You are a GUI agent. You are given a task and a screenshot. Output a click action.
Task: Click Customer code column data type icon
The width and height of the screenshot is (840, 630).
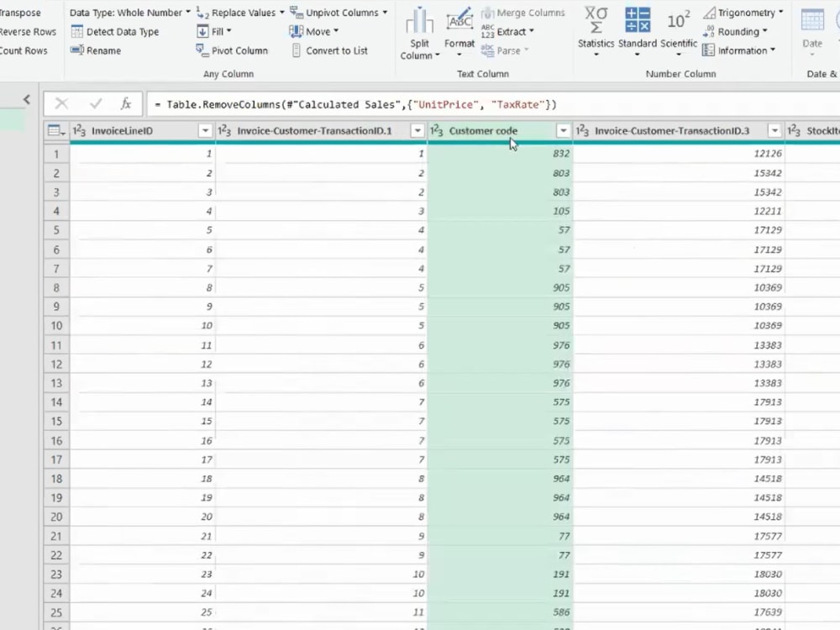(x=437, y=131)
